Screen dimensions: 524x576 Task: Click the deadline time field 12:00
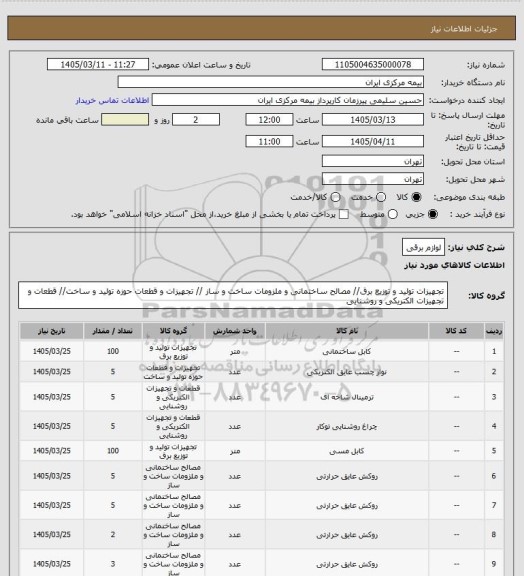pos(269,120)
